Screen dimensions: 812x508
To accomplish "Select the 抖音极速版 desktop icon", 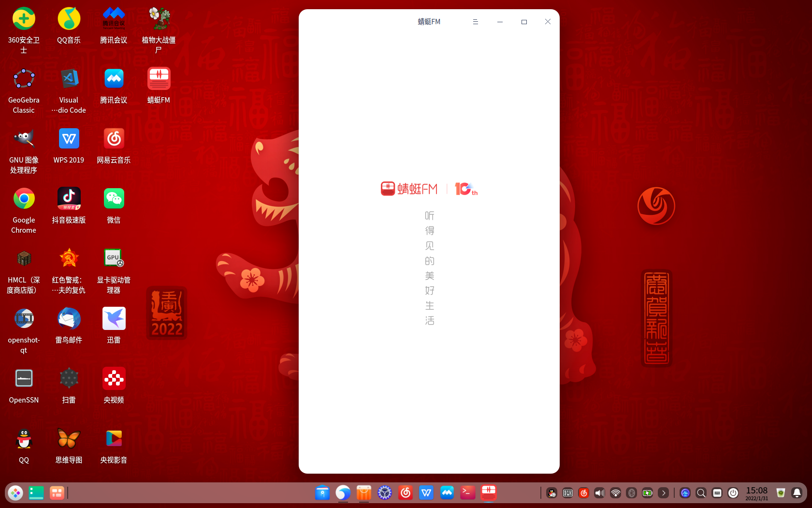I will click(x=69, y=206).
